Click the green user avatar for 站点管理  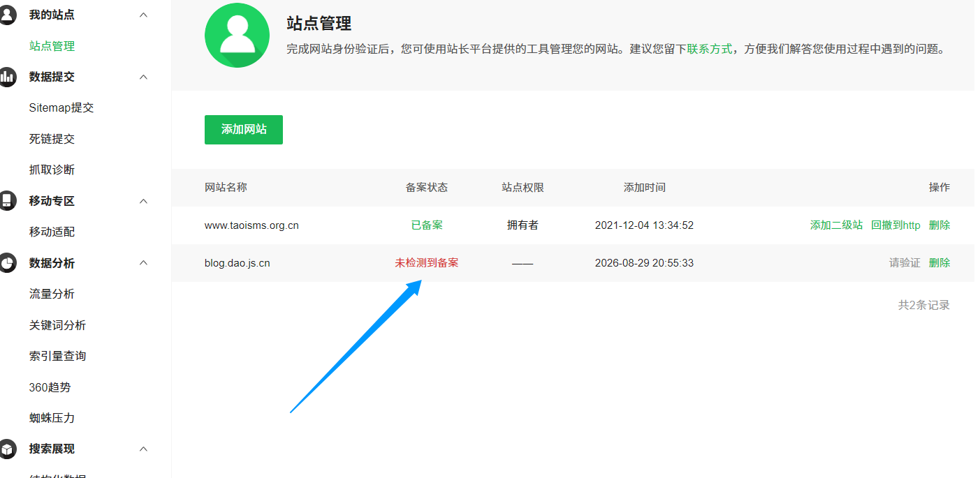[x=237, y=36]
